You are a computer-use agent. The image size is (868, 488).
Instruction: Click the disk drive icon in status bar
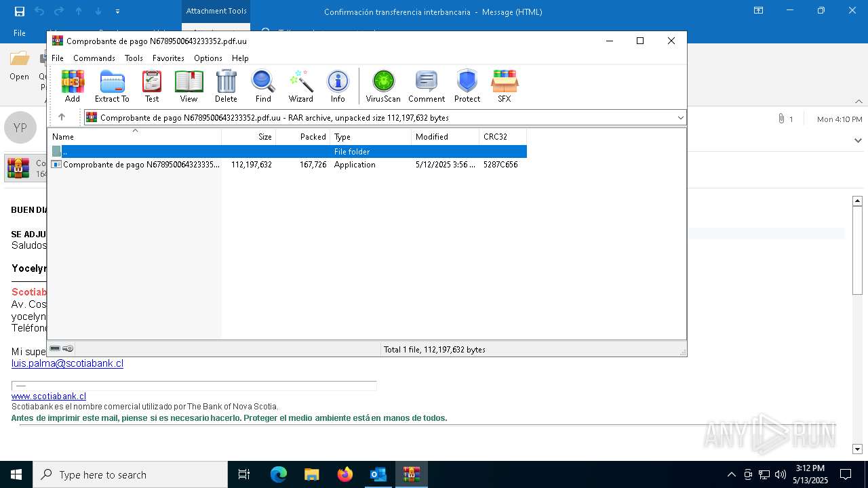pos(55,348)
